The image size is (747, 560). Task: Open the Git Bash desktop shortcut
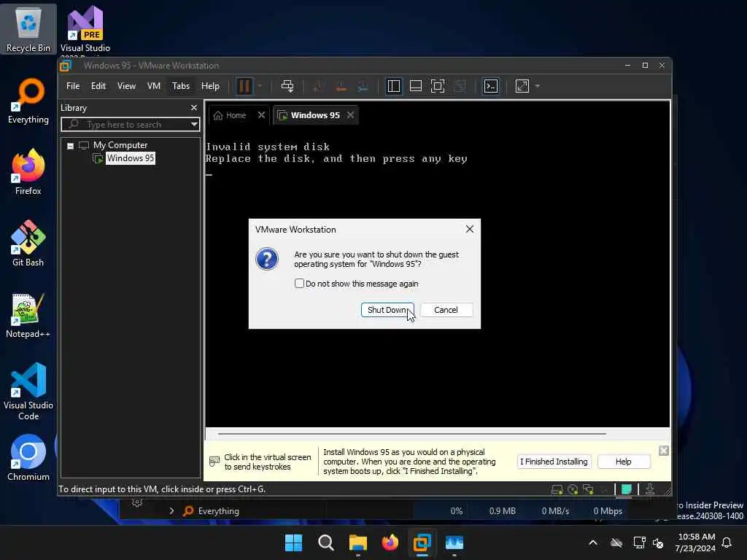(x=28, y=244)
